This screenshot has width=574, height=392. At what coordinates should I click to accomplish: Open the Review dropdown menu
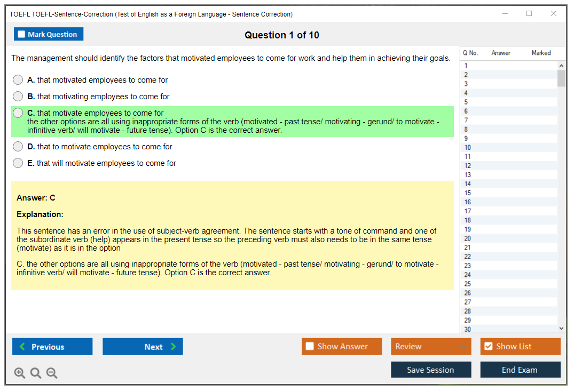(x=430, y=347)
